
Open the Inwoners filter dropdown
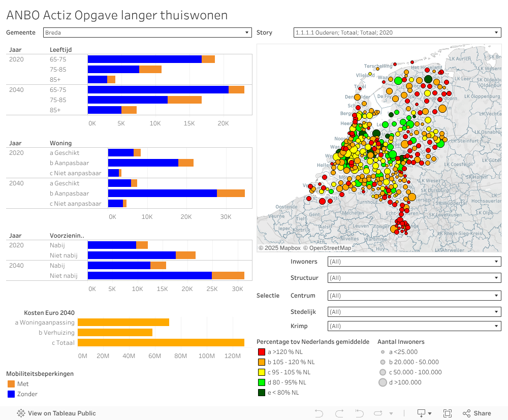pyautogui.click(x=497, y=261)
